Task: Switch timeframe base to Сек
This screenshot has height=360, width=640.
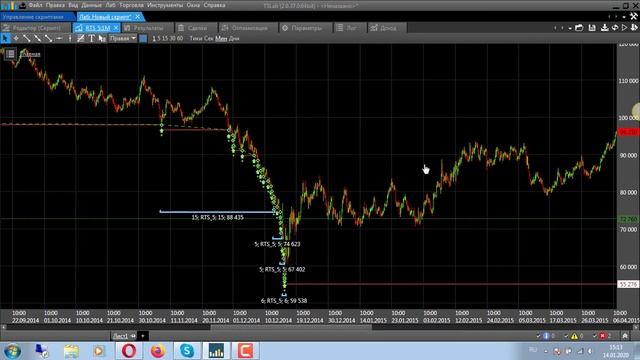Action: 209,38
